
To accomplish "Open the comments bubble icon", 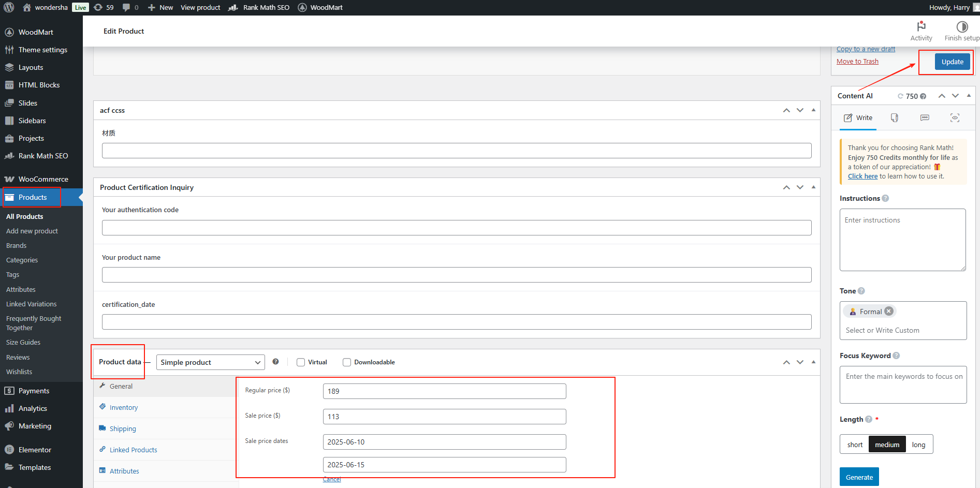I will coord(130,7).
